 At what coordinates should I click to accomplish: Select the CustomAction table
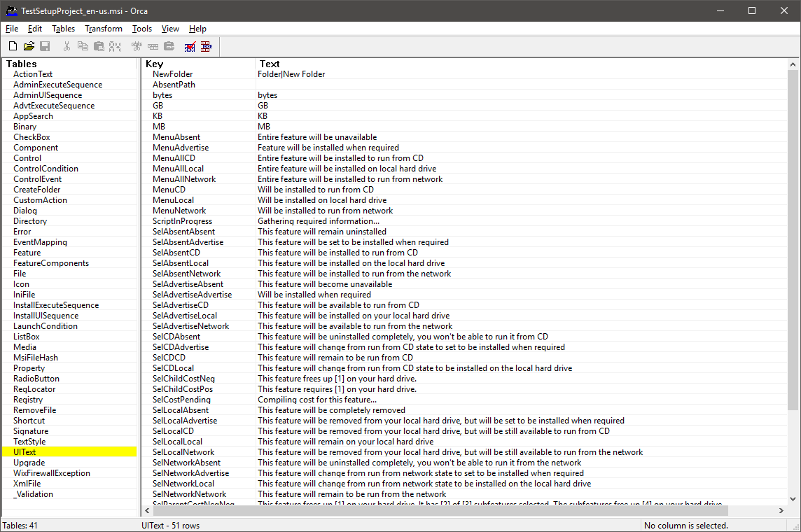click(x=40, y=199)
